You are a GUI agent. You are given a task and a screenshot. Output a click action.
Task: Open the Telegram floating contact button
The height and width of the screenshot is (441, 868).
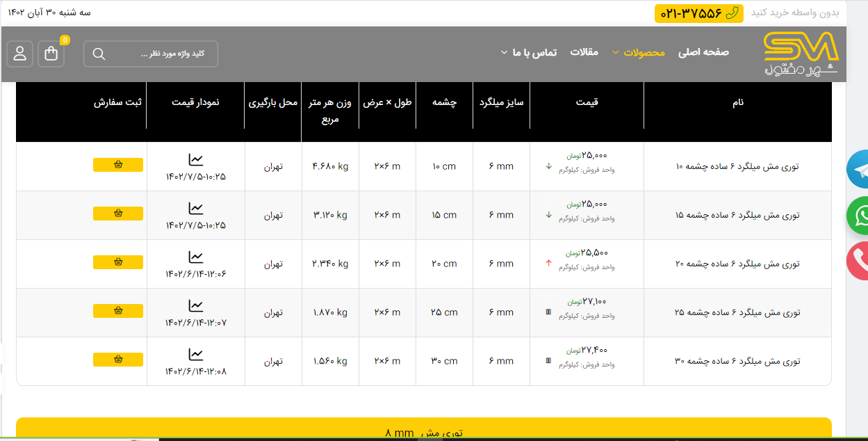pos(859,168)
